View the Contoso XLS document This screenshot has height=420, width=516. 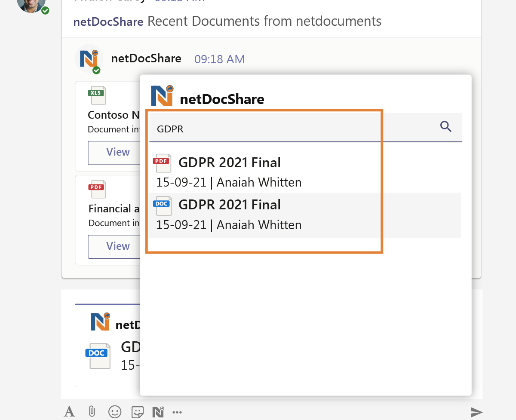coord(115,152)
